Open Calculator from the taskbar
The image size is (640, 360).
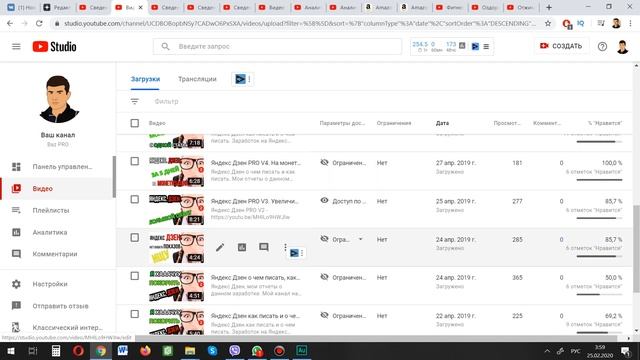[x=56, y=351]
